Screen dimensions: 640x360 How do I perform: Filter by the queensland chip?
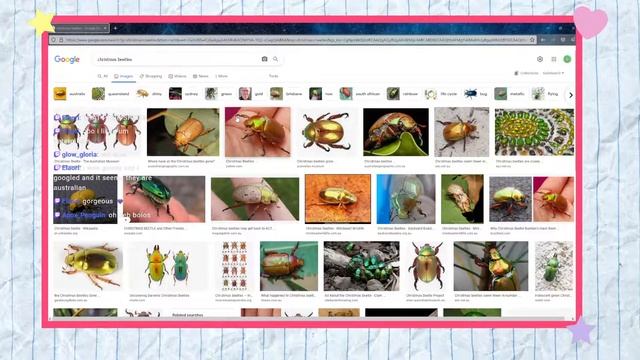[x=111, y=93]
